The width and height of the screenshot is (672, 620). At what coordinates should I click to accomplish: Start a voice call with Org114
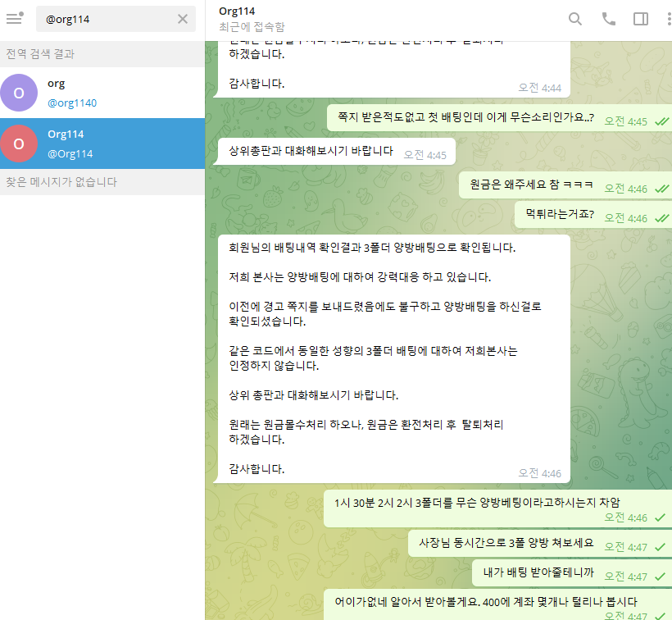coord(608,19)
